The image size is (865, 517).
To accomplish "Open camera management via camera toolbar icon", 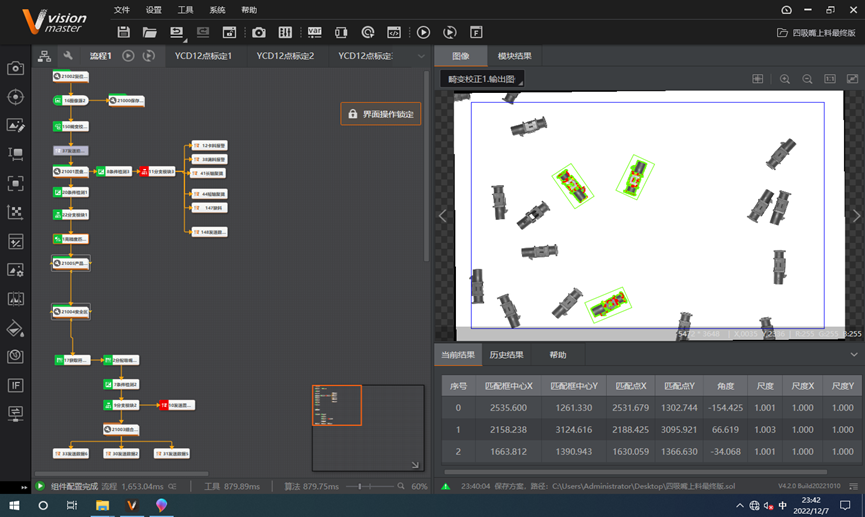I will pyautogui.click(x=259, y=33).
